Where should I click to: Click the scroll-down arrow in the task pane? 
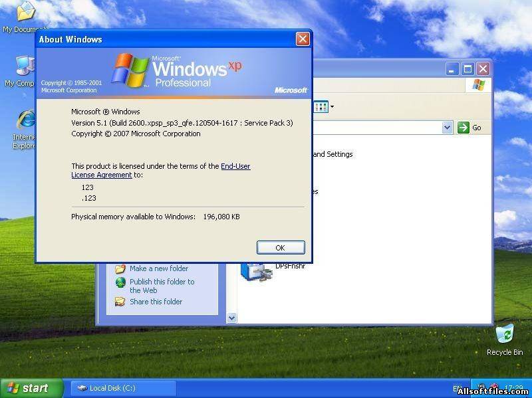pos(231,318)
